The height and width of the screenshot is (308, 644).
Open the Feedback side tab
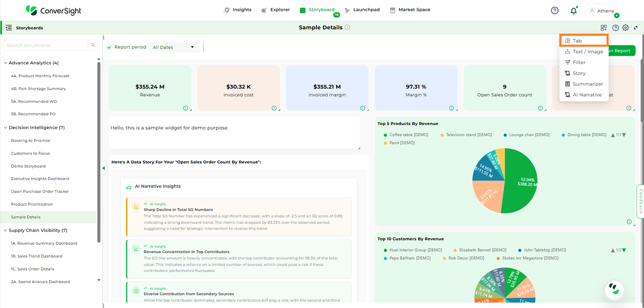640,201
